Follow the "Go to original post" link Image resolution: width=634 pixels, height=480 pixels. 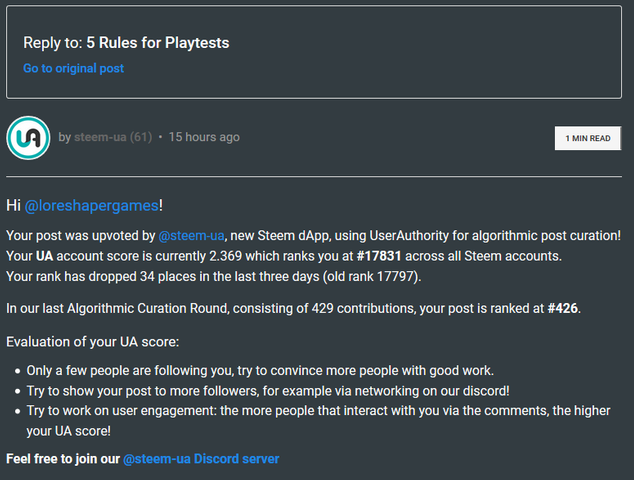click(x=73, y=68)
